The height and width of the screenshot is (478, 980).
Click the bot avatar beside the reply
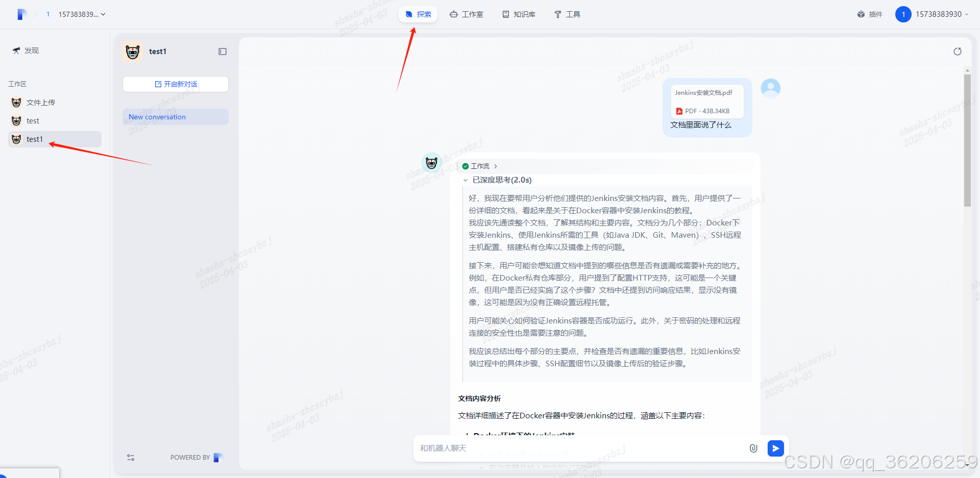432,163
